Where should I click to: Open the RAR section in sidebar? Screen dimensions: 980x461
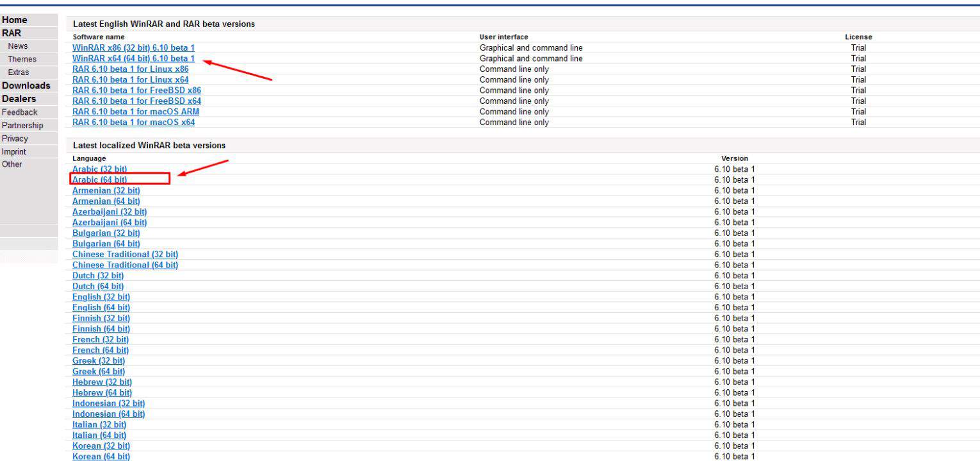point(12,33)
